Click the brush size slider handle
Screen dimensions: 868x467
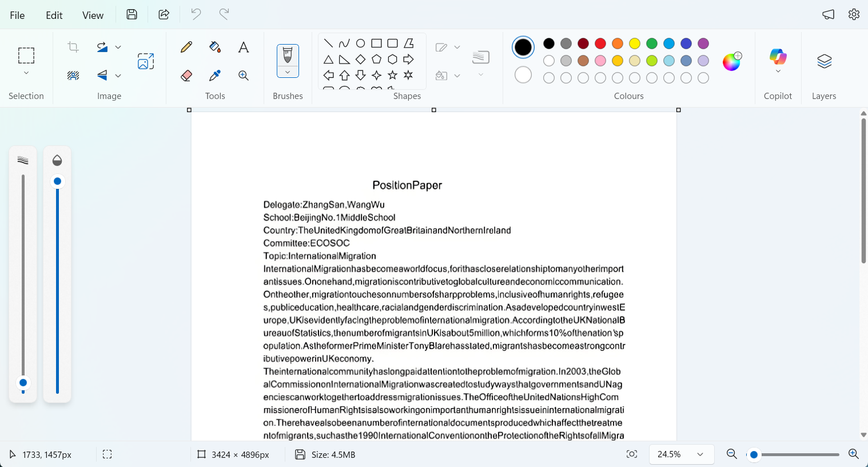[23, 383]
